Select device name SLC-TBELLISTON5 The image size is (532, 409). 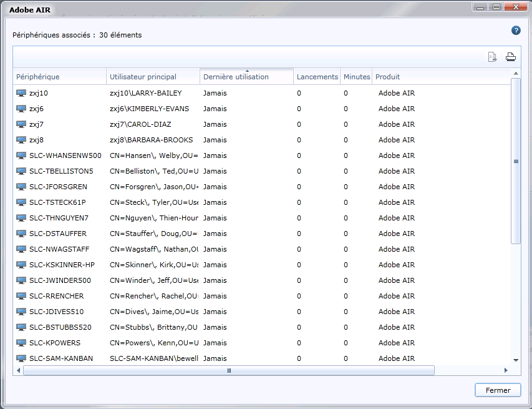tap(61, 171)
